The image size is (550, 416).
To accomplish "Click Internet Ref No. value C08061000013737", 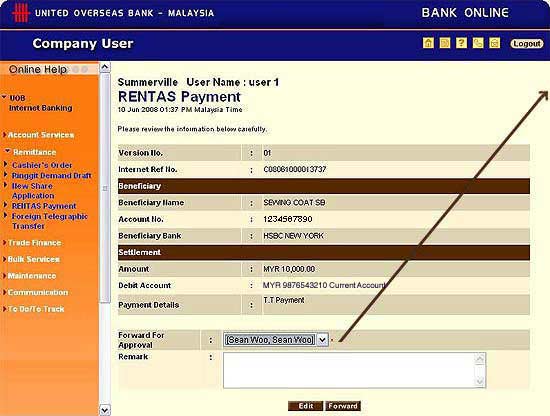I will click(295, 169).
